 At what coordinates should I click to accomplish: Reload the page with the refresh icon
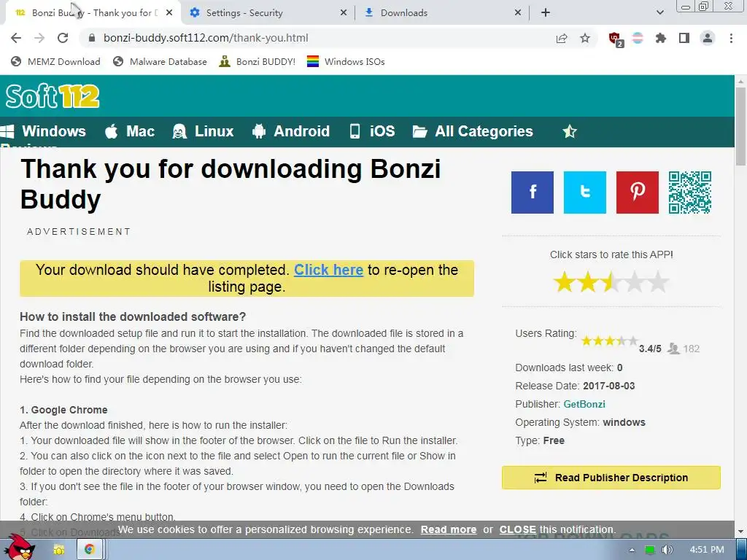point(63,38)
